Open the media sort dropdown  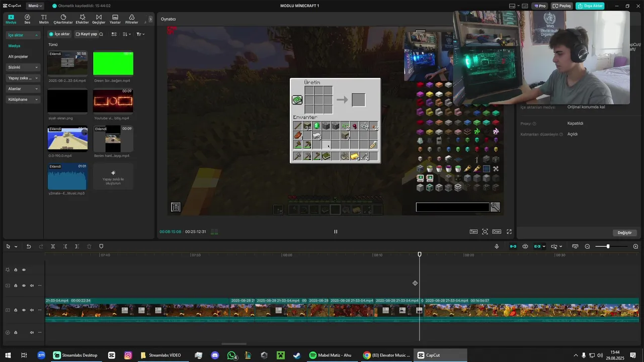coord(126,34)
